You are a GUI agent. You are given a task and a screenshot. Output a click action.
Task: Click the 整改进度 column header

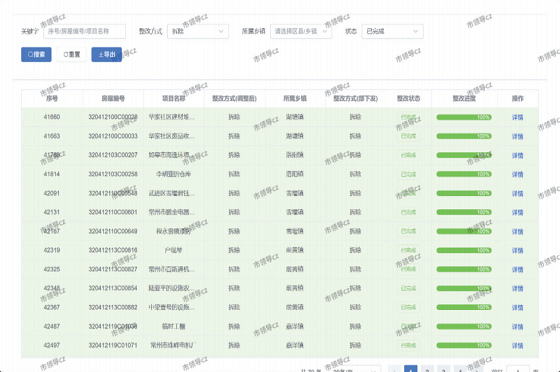[x=464, y=98]
